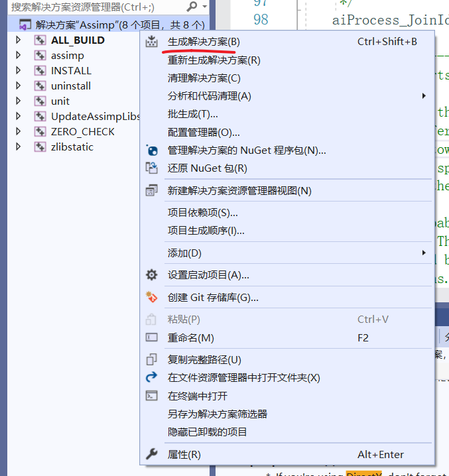
Task: Expand the ALL_BUILD project node
Action: pyautogui.click(x=18, y=40)
